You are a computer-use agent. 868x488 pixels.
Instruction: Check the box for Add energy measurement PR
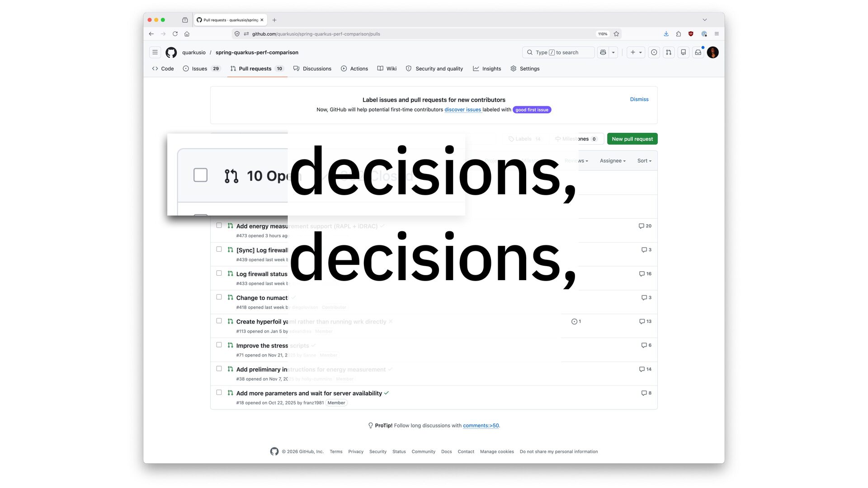point(219,225)
